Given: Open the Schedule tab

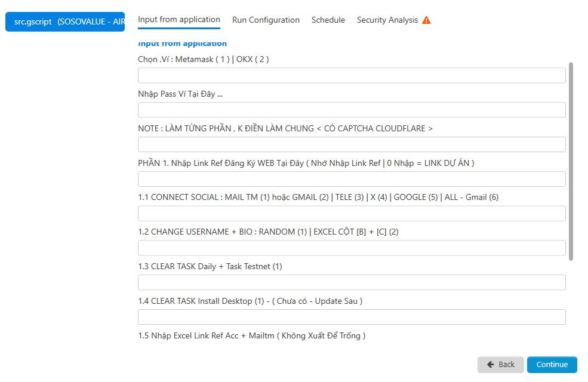Looking at the screenshot, I should tap(328, 20).
